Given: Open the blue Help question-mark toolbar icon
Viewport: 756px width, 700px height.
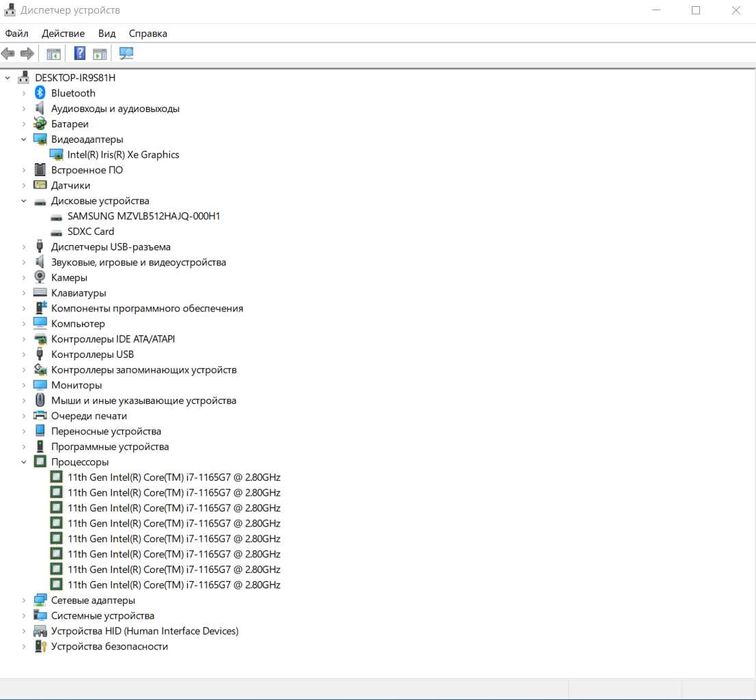Looking at the screenshot, I should [x=80, y=53].
